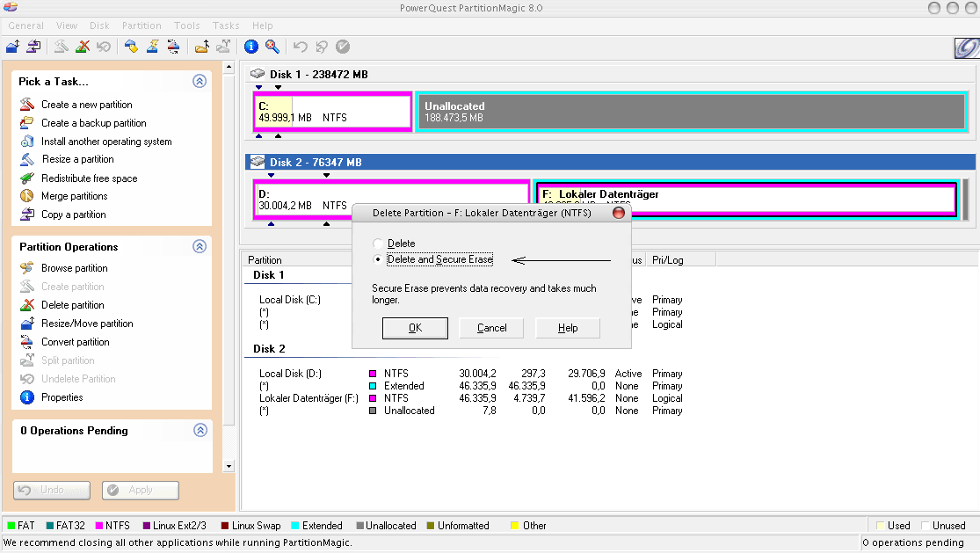This screenshot has height=553, width=980.
Task: Click the Delete partition operation icon
Action: (x=27, y=305)
